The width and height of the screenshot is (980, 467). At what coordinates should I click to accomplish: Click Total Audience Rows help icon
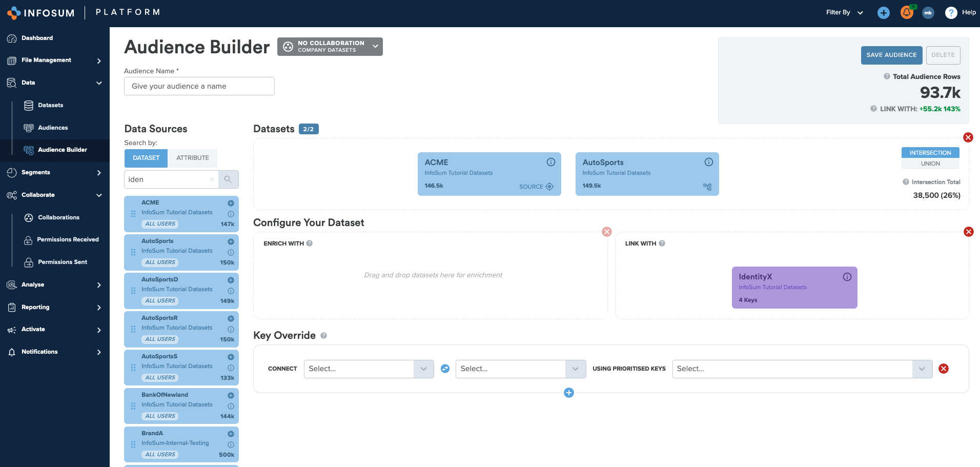pyautogui.click(x=887, y=76)
